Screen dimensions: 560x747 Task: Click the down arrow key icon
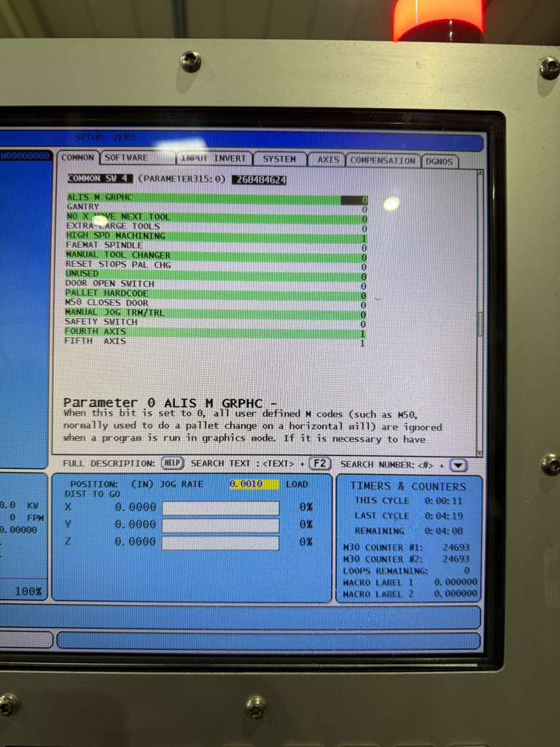tap(458, 465)
